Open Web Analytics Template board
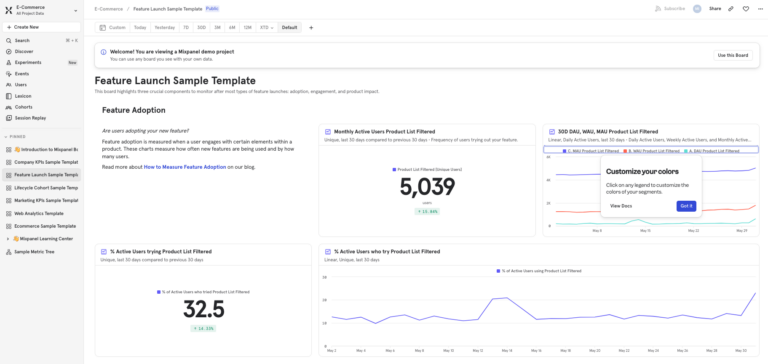Viewport: 768px width, 364px height. tap(42, 214)
